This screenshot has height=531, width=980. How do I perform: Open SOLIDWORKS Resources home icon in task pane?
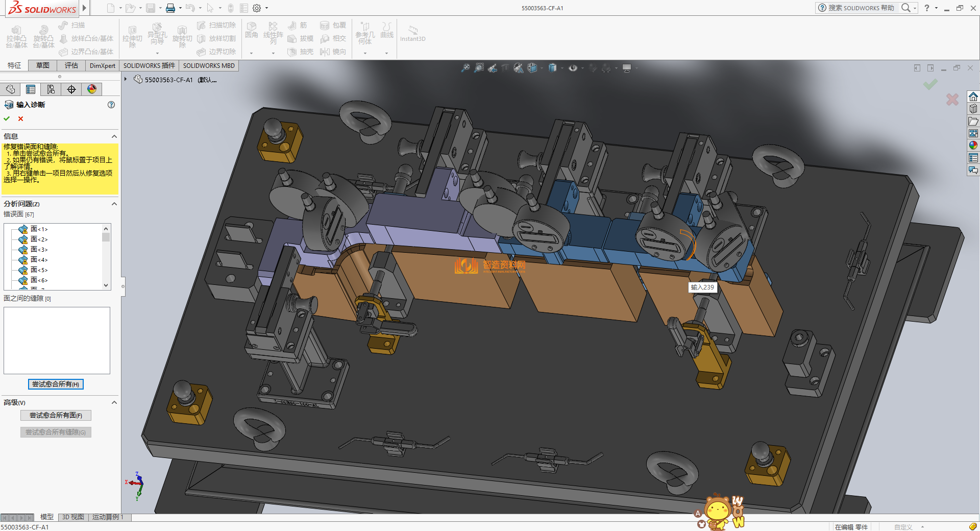[973, 97]
